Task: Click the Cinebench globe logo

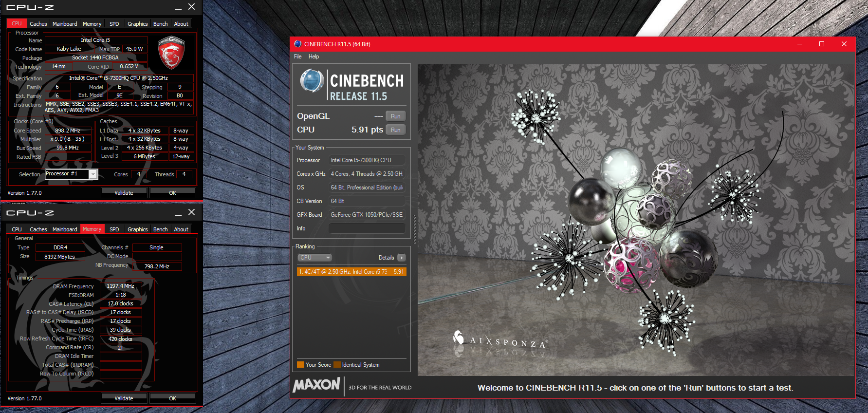Action: 312,80
